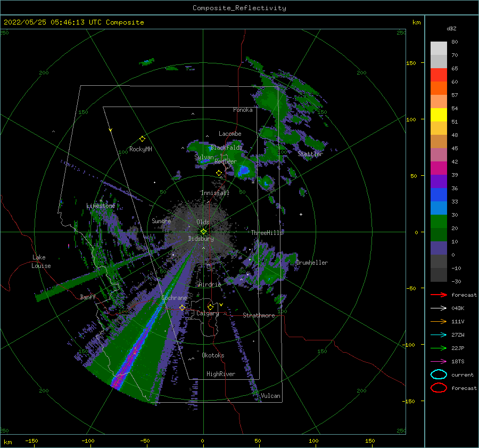Viewport: 479px width, 448px height.
Task: Click the ThreeHills city label
Action: tap(267, 233)
